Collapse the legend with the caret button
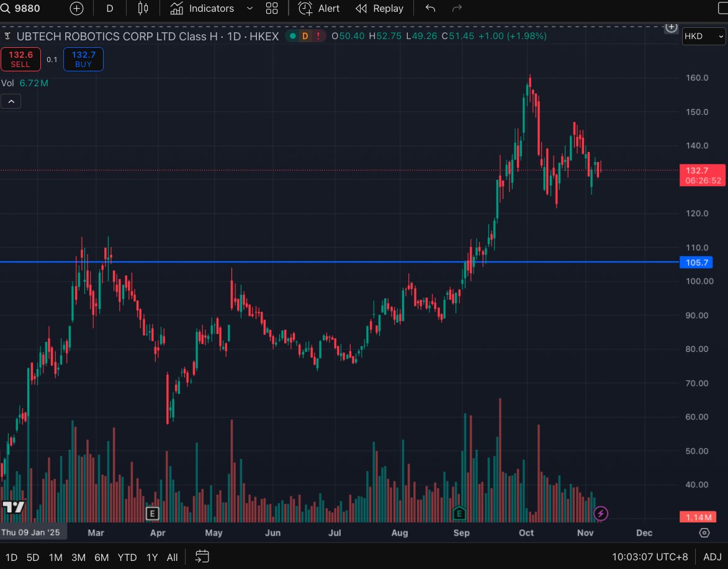 pos(11,101)
